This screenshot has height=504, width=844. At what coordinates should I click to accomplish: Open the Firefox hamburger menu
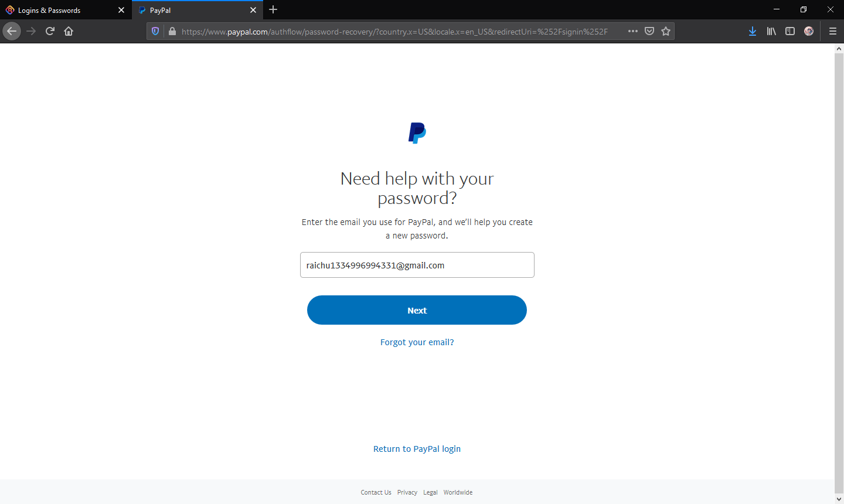[x=833, y=31]
